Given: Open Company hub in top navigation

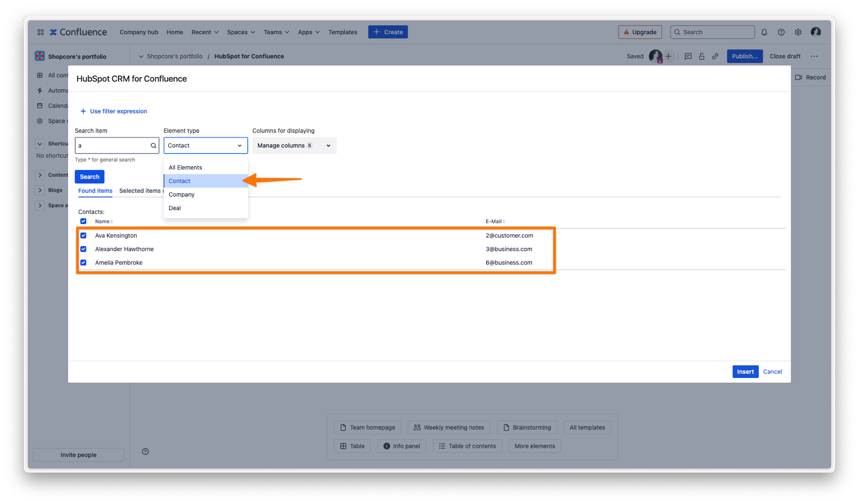Looking at the screenshot, I should [139, 32].
